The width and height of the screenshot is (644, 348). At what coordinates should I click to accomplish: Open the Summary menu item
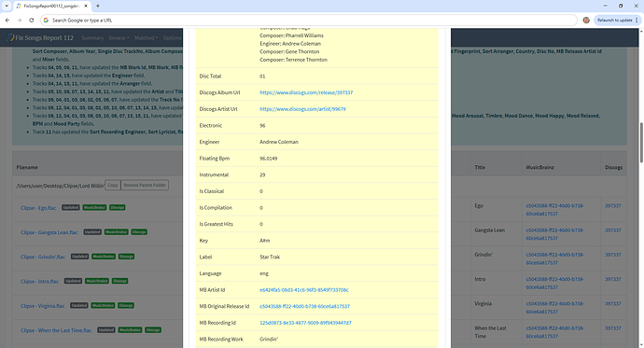click(x=92, y=37)
